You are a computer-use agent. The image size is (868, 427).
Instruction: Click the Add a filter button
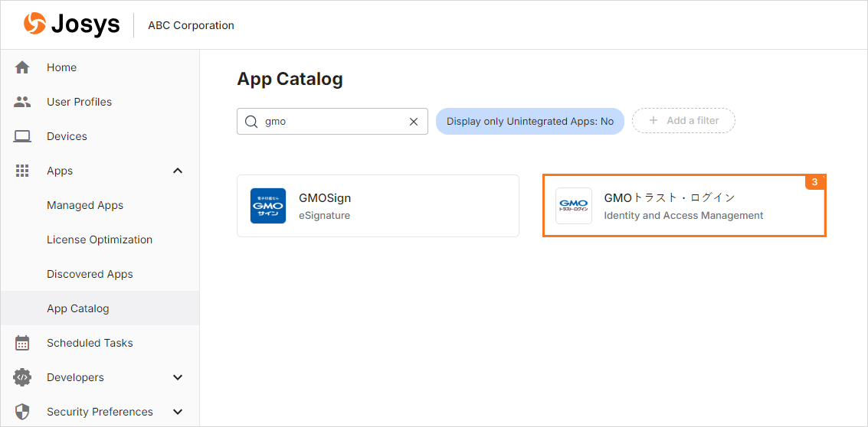click(x=683, y=121)
